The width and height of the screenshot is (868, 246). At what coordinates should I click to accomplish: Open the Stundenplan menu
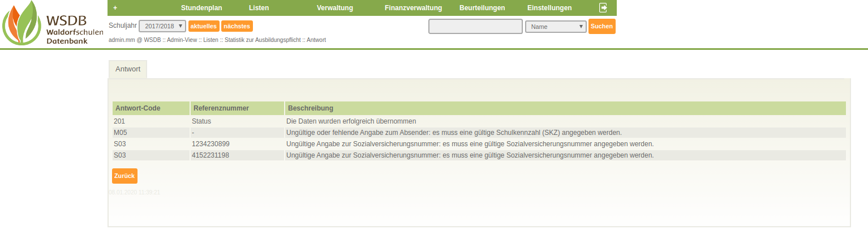coord(201,8)
